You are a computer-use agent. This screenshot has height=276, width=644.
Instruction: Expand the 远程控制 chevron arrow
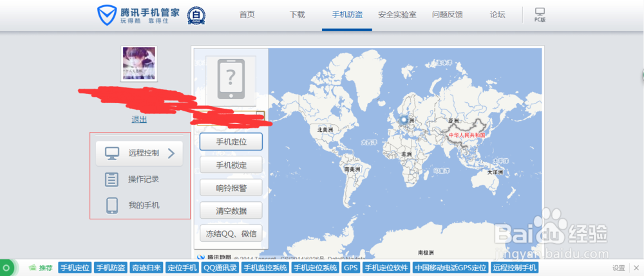click(x=171, y=153)
